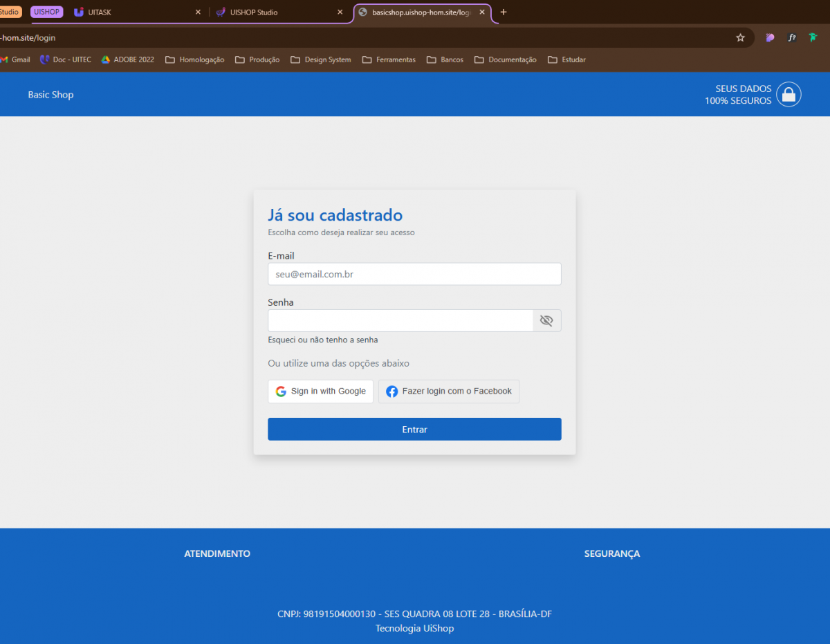Image resolution: width=830 pixels, height=644 pixels.
Task: Expand the Design System bookmarks folder
Action: 321,59
